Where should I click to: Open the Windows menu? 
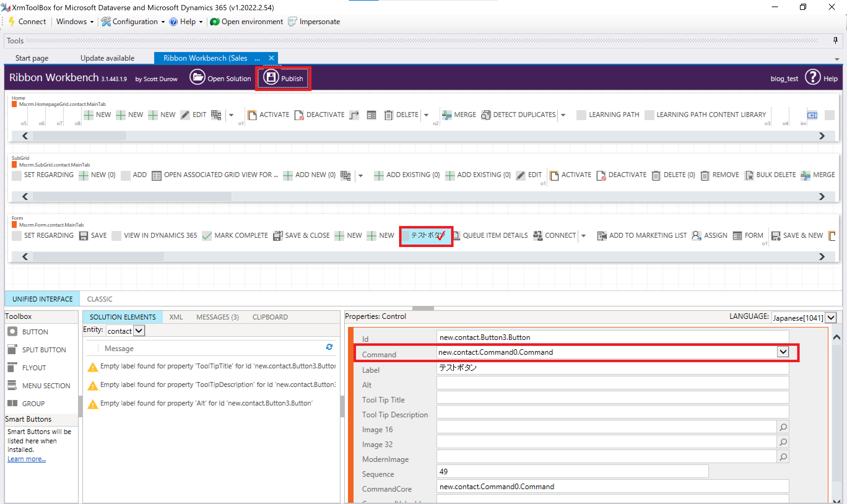(75, 21)
